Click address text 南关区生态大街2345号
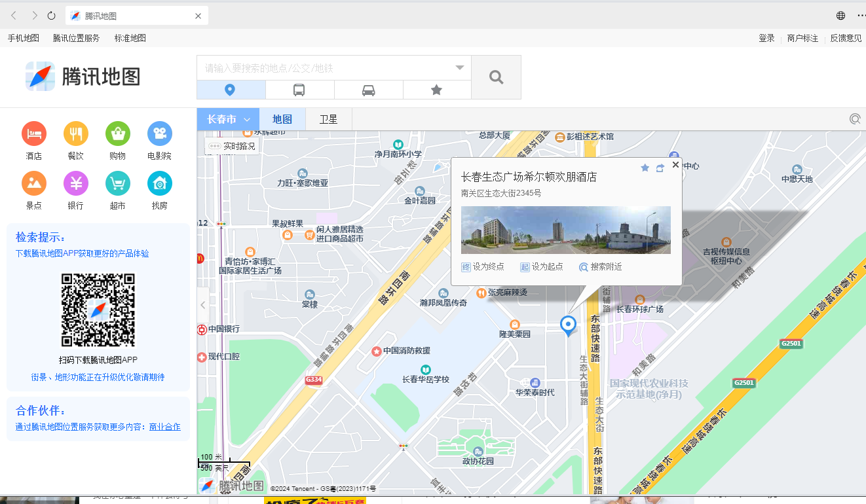This screenshot has width=866, height=504. pyautogui.click(x=501, y=193)
